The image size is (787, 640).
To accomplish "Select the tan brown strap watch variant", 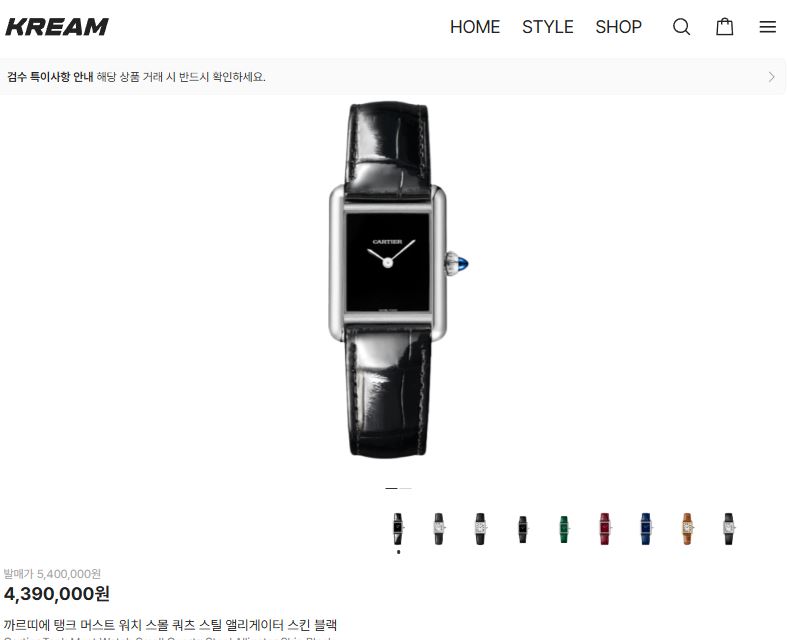I will pos(687,529).
